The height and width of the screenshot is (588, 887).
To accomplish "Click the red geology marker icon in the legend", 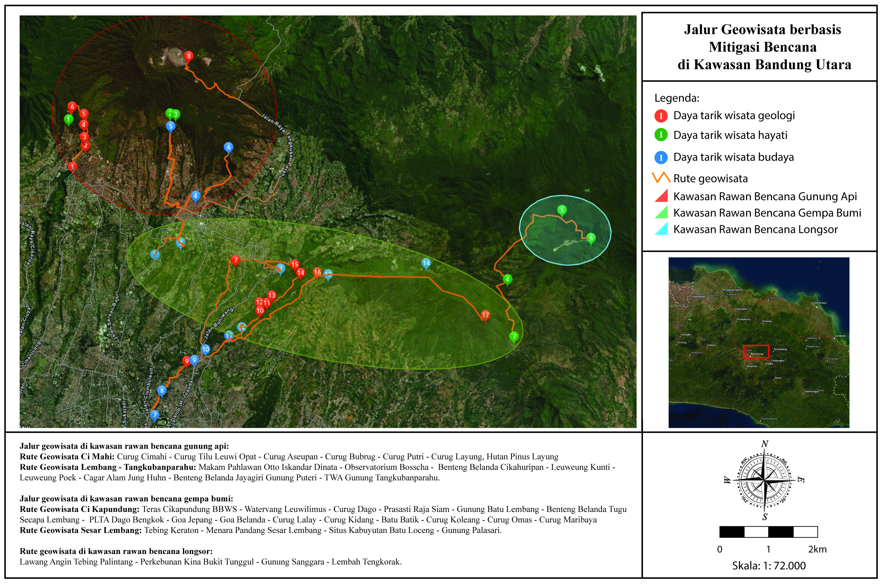I will click(662, 116).
